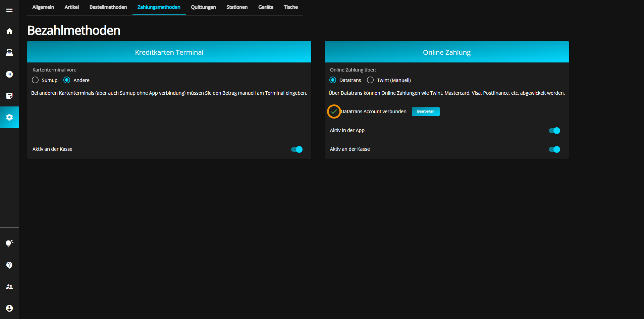
Task: Toggle Aktiv an der Kasse for Kreditkarten Terminal
Action: click(297, 149)
